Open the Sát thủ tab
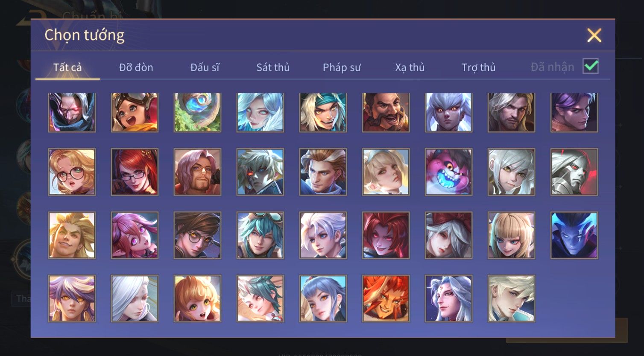This screenshot has width=644, height=356. [273, 67]
